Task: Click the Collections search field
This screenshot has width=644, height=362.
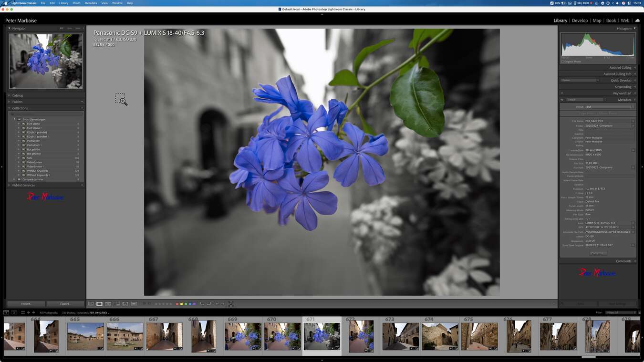Action: click(x=46, y=114)
